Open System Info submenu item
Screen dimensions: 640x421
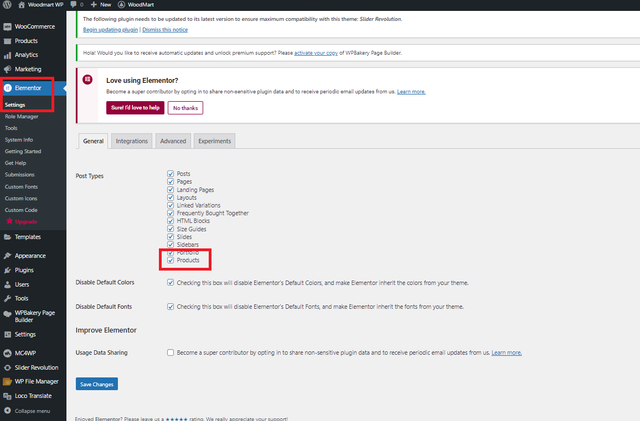(19, 140)
